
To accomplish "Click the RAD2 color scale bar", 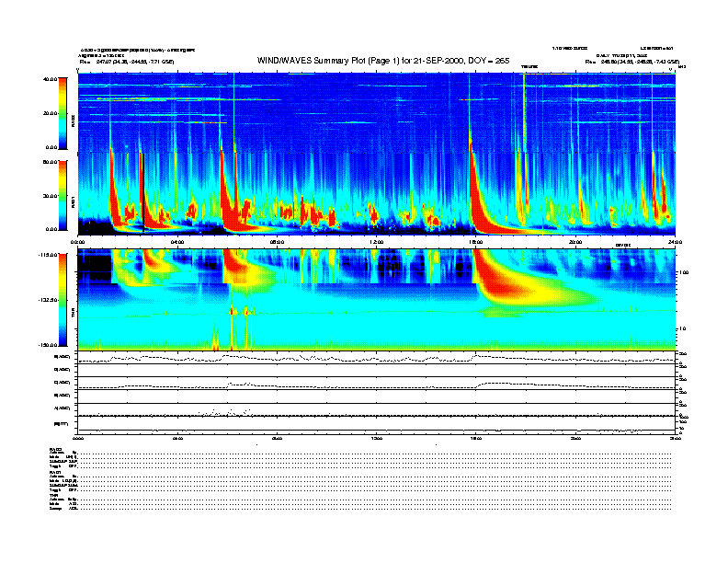I will tap(63, 113).
